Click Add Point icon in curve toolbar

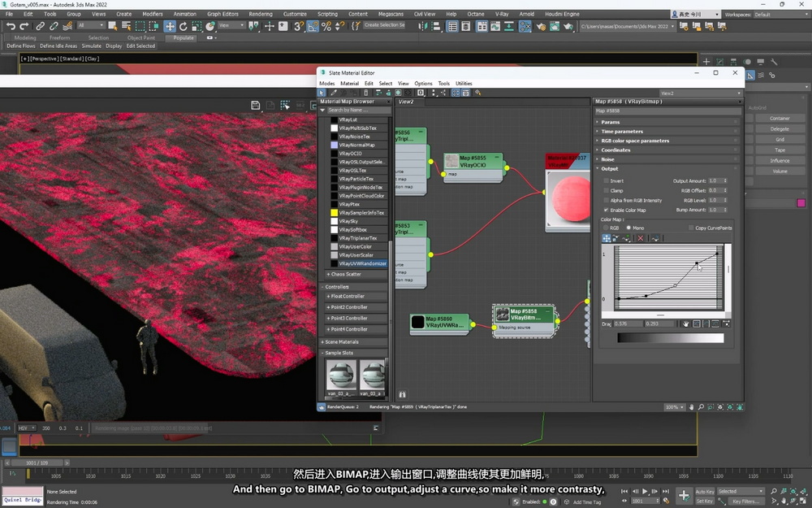(x=626, y=238)
